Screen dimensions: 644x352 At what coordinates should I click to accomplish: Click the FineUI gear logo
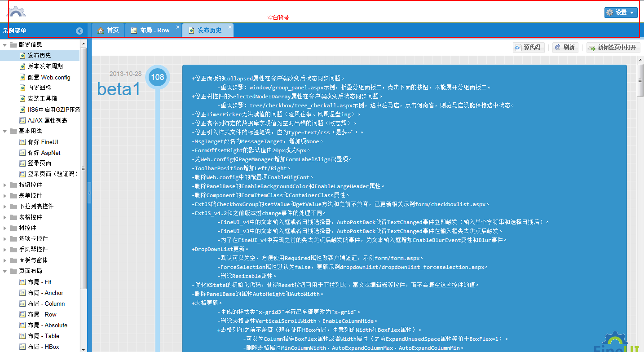(15, 12)
